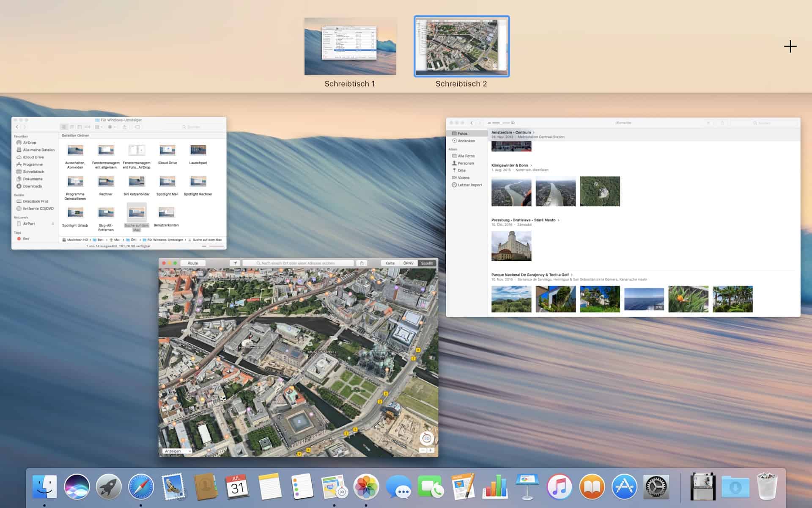Open iCloud Drive in Finder sidebar
The width and height of the screenshot is (812, 508).
[33, 157]
